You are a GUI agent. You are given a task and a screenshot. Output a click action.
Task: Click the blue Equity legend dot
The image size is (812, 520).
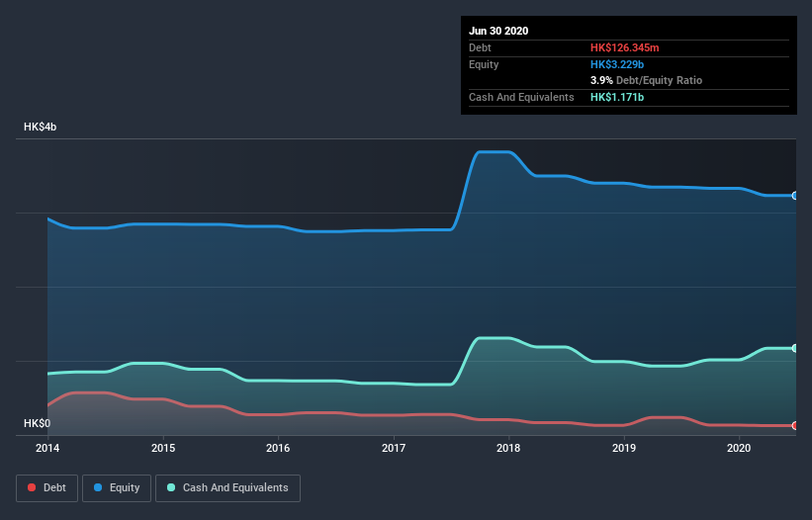point(98,487)
